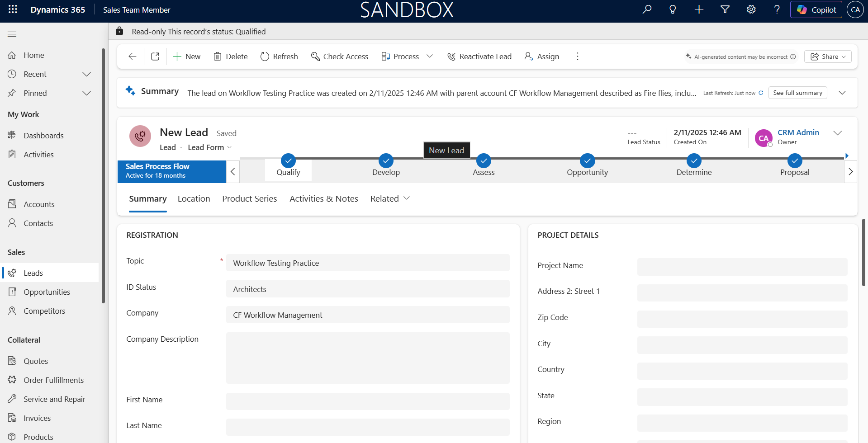
Task: Open the Copilot pane
Action: [x=816, y=9]
